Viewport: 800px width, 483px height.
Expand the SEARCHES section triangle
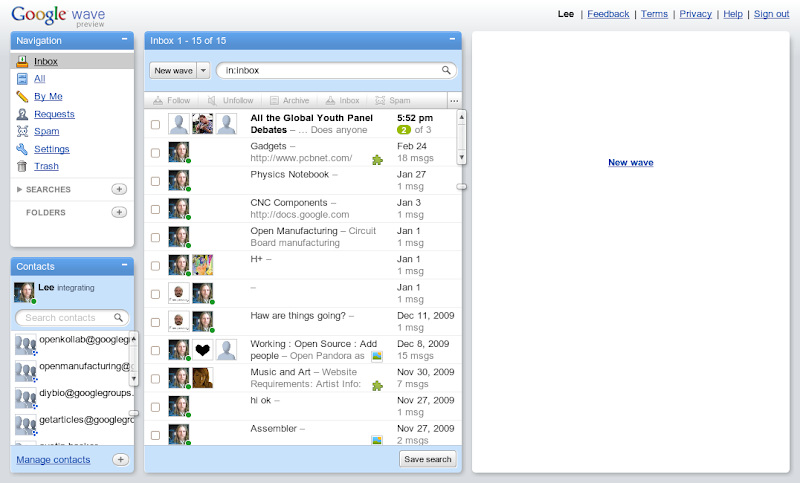(19, 189)
